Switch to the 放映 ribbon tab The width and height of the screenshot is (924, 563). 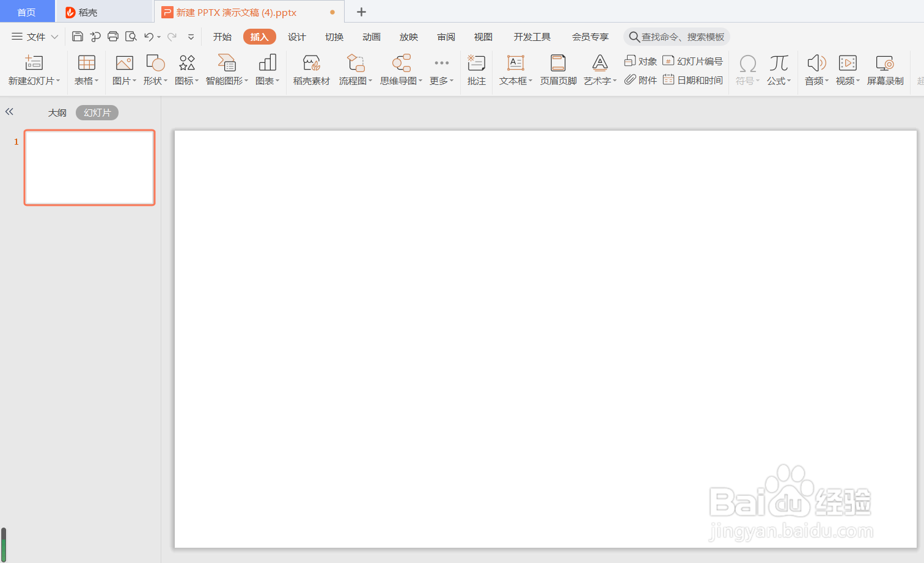tap(409, 37)
